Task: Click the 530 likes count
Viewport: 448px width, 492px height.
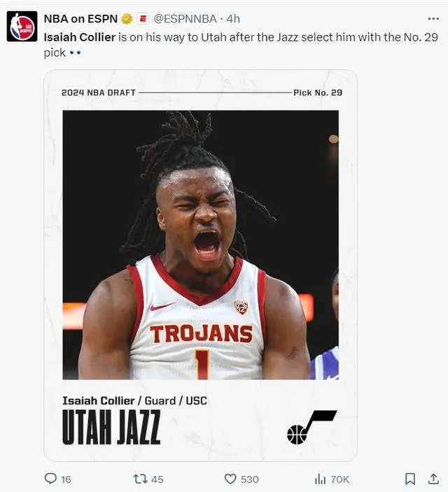Action: [250, 479]
